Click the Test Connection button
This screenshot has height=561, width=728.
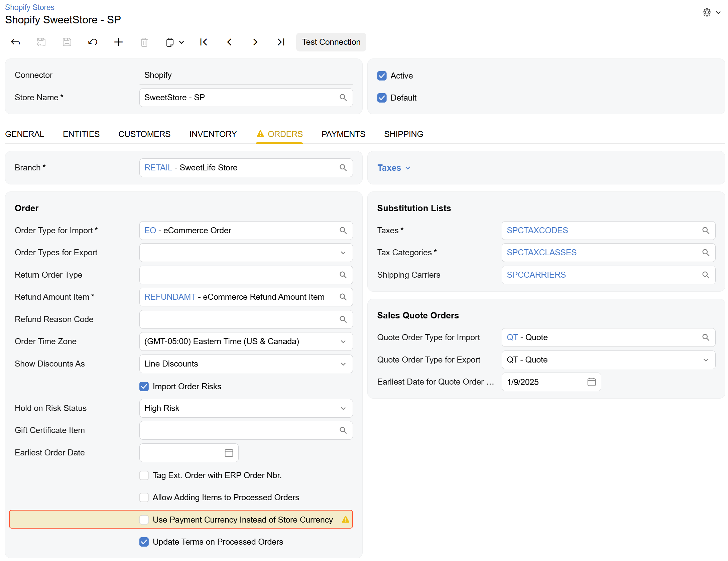(331, 42)
